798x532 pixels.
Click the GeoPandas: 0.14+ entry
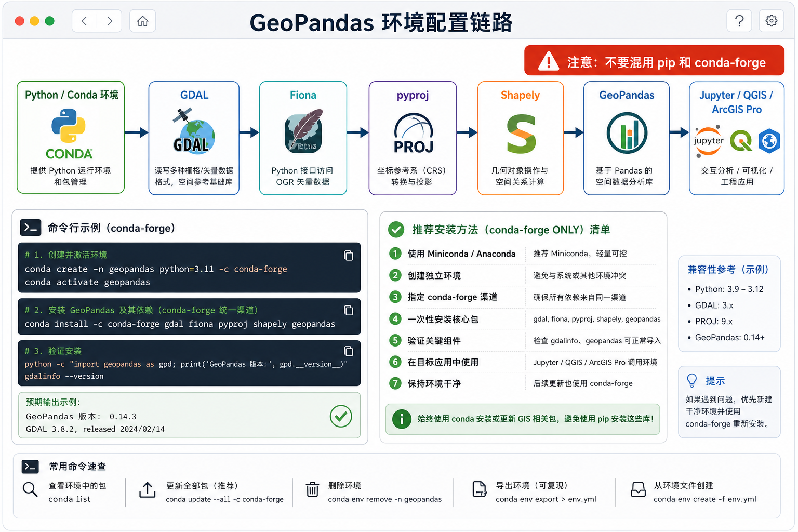pos(730,338)
